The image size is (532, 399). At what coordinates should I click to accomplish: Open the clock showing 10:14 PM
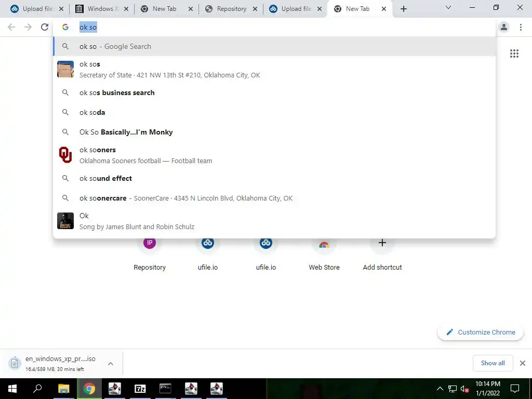click(487, 389)
